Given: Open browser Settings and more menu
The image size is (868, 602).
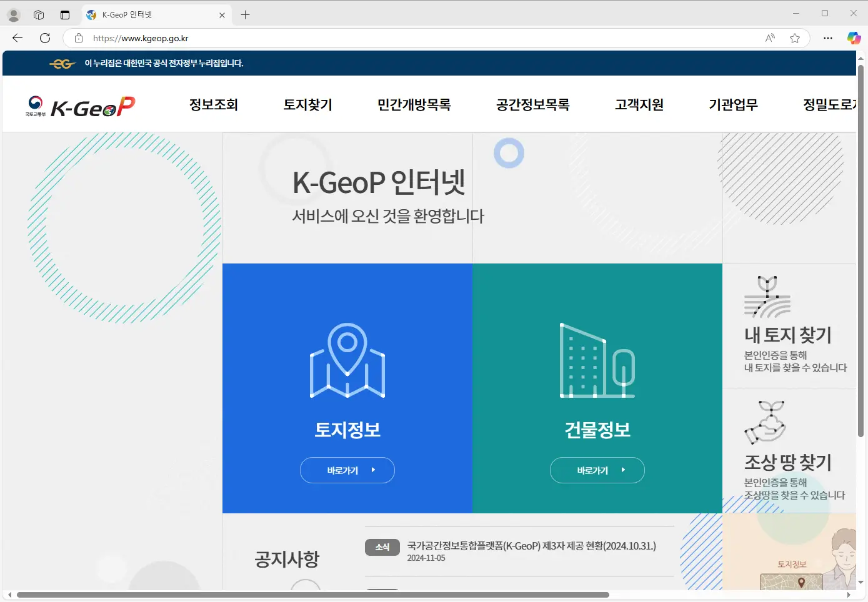Looking at the screenshot, I should pyautogui.click(x=828, y=38).
